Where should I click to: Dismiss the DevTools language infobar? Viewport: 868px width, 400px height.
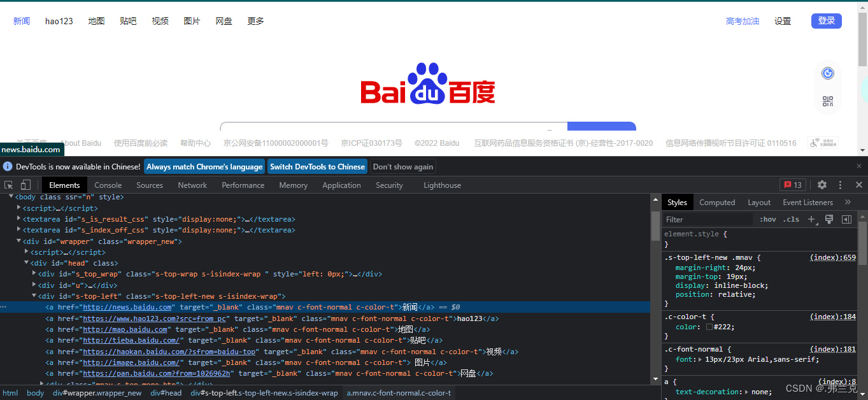tap(858, 166)
